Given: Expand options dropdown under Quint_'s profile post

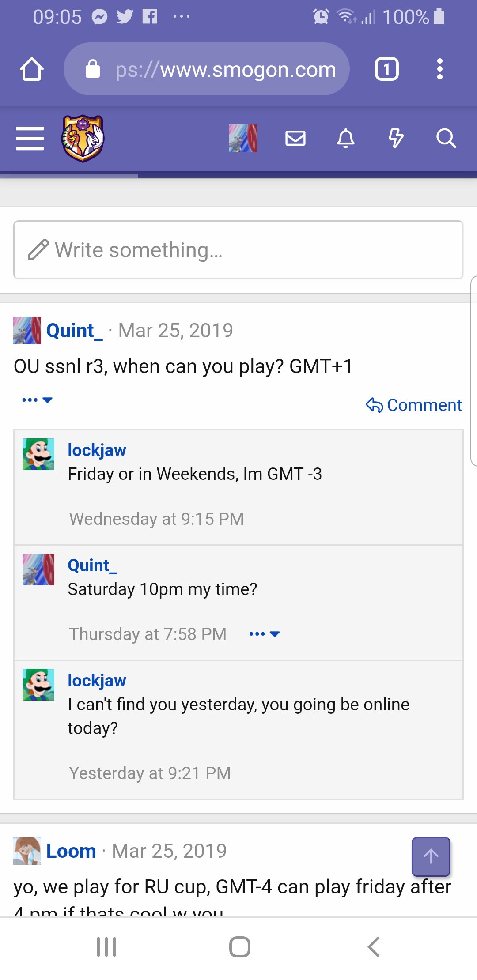Looking at the screenshot, I should 37,400.
